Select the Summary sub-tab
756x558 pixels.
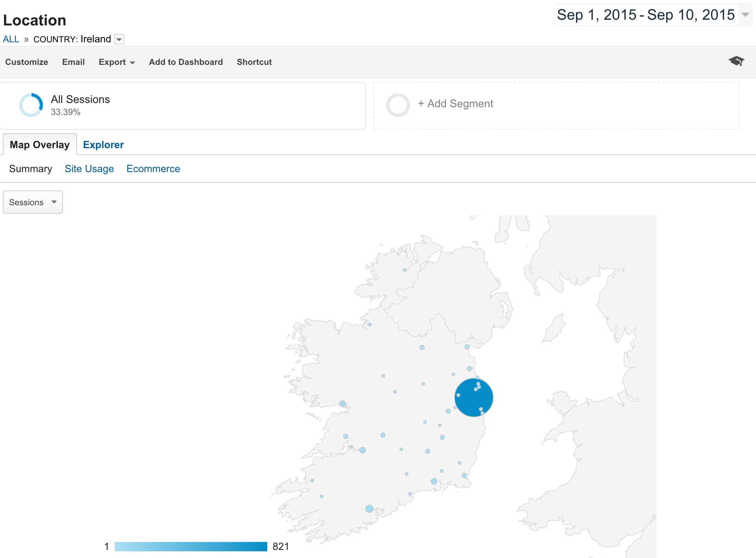pyautogui.click(x=31, y=169)
